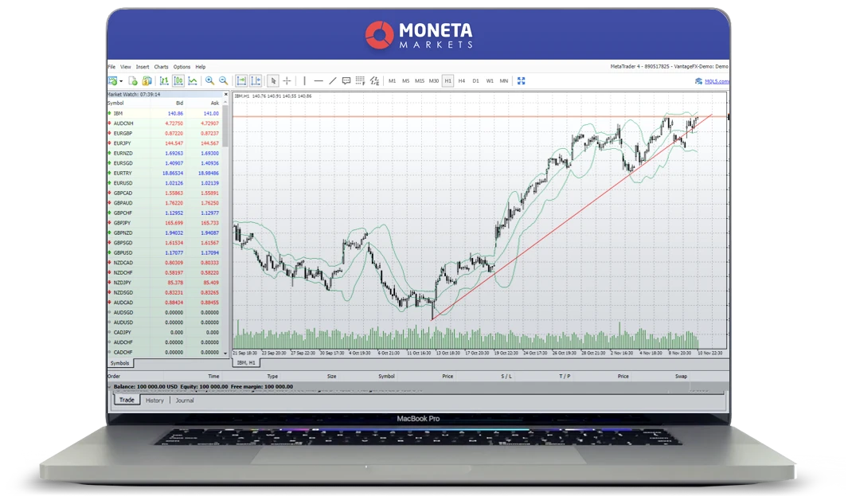This screenshot has width=852, height=504.
Task: Select the D1 timeframe button
Action: point(475,80)
